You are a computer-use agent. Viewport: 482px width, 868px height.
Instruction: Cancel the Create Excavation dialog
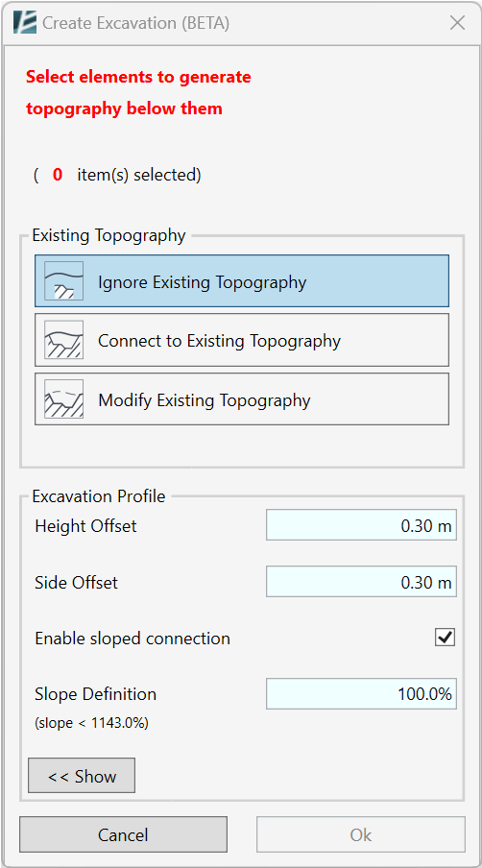(123, 834)
